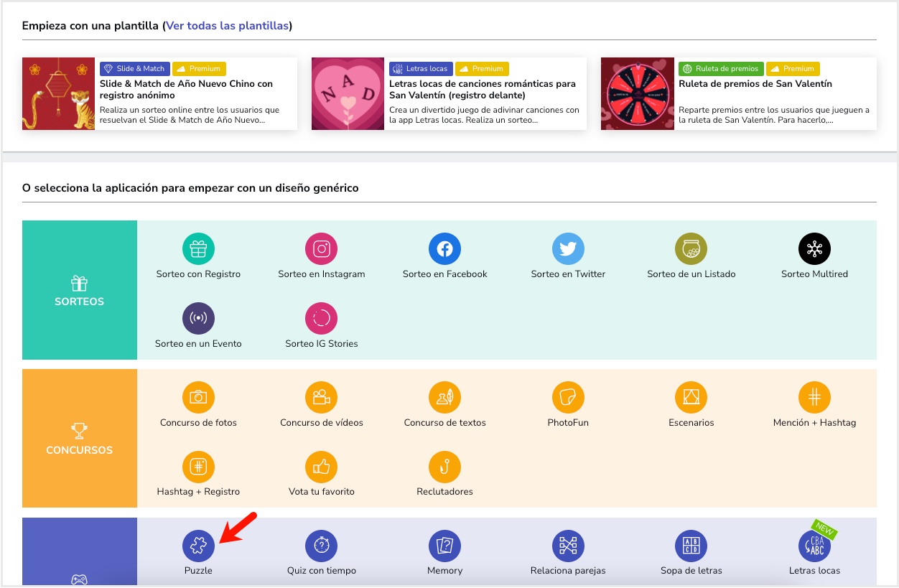Click the Letras locas heart thumbnail
This screenshot has height=588, width=899.
(x=348, y=94)
